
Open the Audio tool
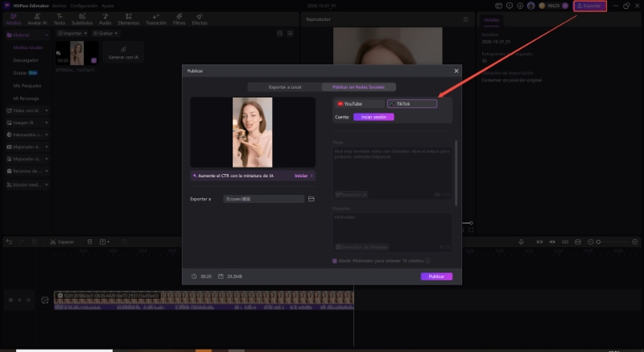(105, 19)
